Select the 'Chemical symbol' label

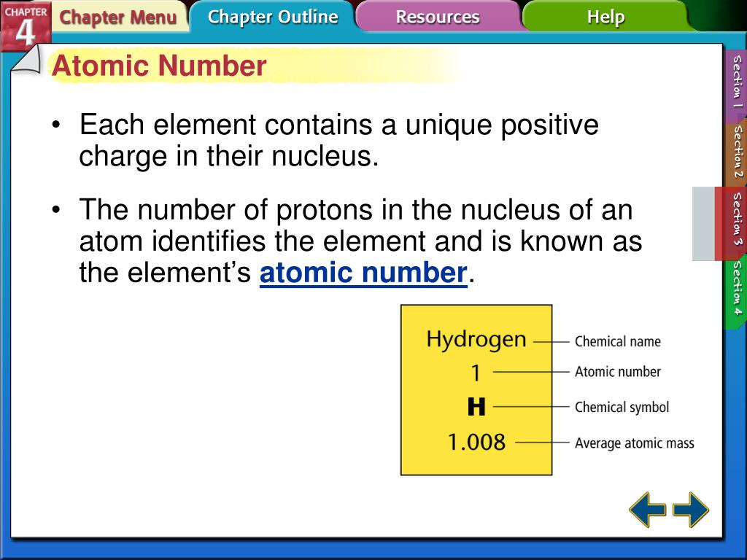pos(622,407)
